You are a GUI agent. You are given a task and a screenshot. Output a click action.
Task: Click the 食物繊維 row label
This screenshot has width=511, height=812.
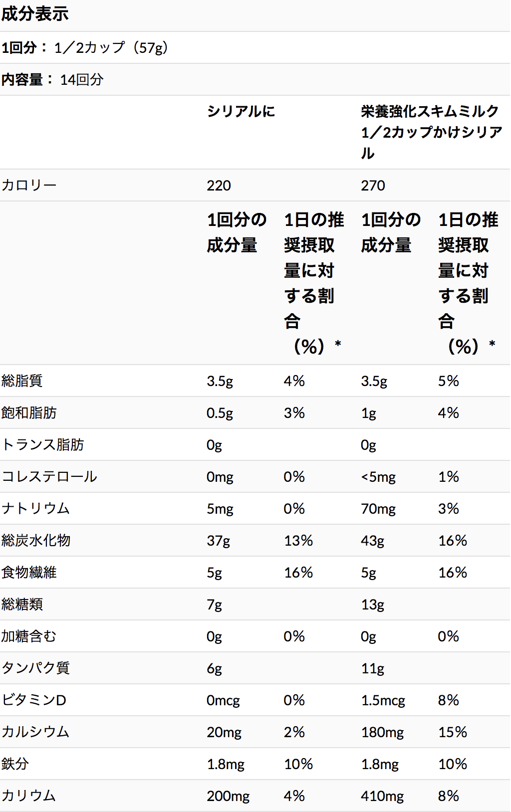[29, 573]
